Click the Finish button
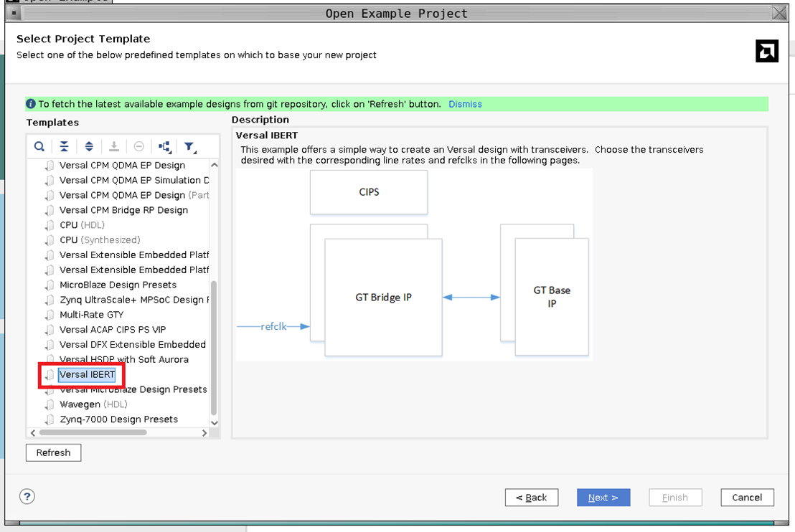The width and height of the screenshot is (795, 532). click(x=675, y=498)
